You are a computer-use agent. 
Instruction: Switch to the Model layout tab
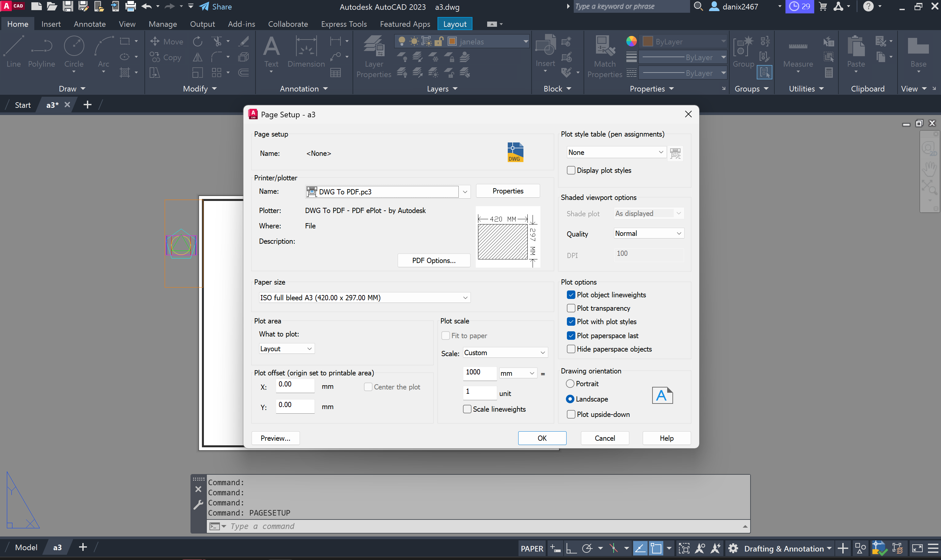coord(26,547)
